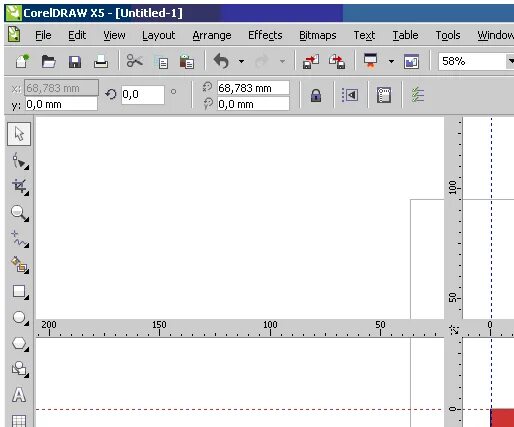514x427 pixels.
Task: Click the CorelDRAW document icon in menu bar
Action: (x=14, y=35)
